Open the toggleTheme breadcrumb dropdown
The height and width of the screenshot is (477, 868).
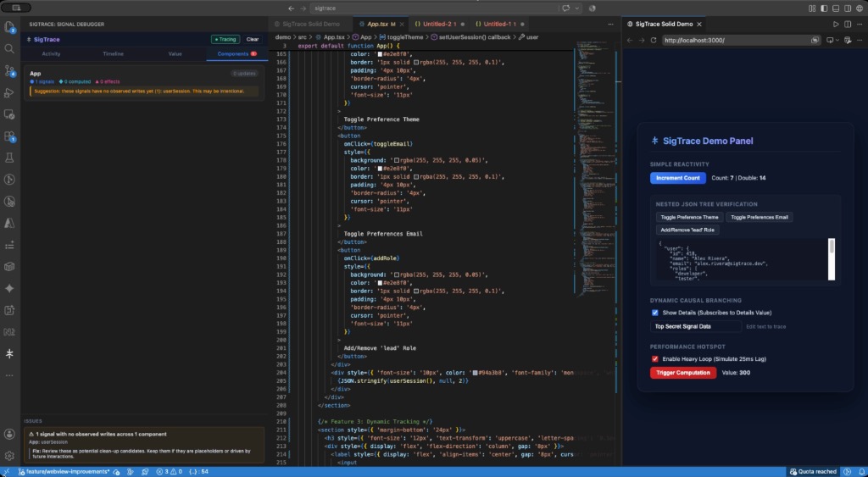point(404,37)
